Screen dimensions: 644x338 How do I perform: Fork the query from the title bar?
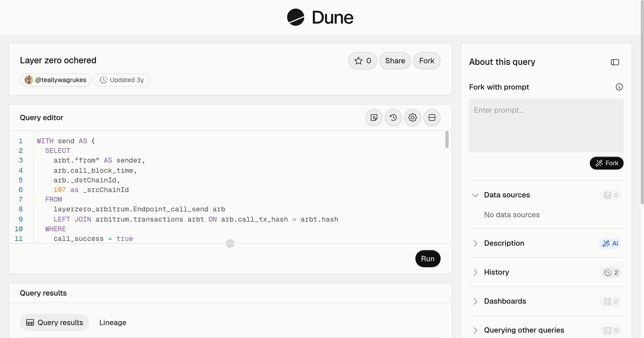point(427,61)
